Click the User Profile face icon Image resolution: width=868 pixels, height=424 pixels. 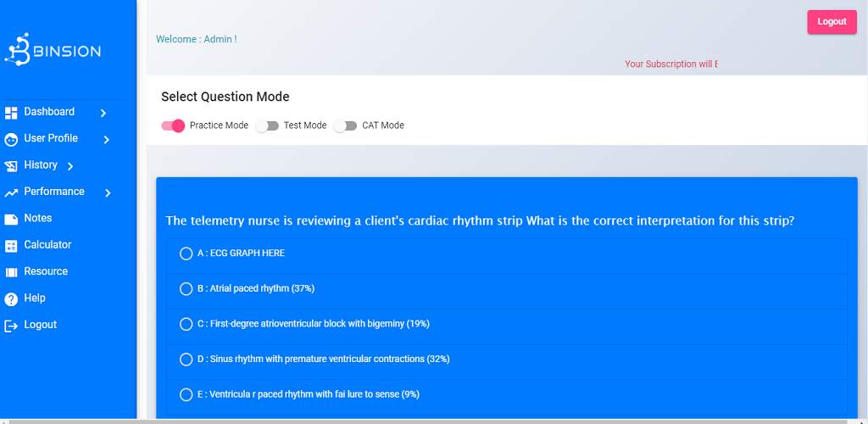pyautogui.click(x=11, y=139)
